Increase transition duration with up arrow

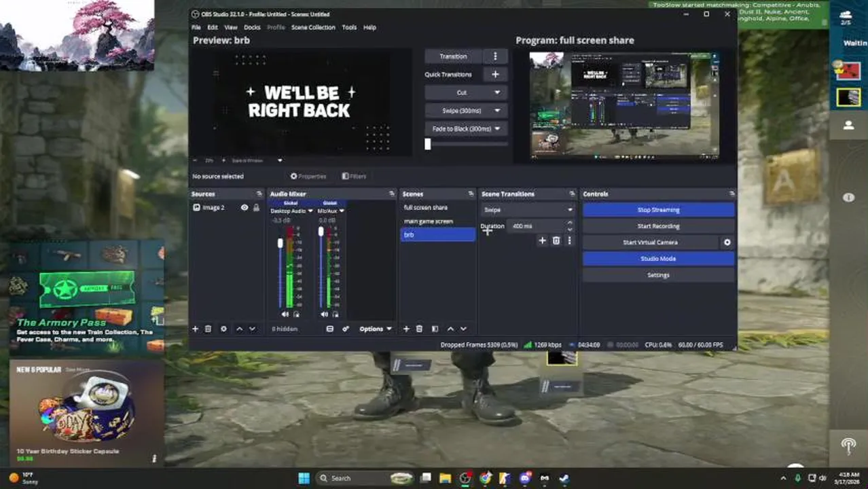pos(569,223)
